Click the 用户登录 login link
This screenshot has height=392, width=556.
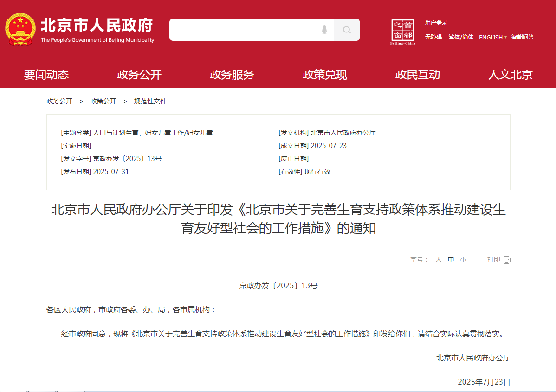[x=436, y=23]
